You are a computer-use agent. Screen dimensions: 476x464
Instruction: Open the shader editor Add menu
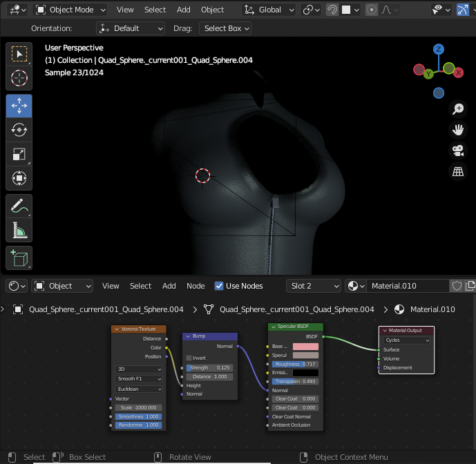(169, 286)
